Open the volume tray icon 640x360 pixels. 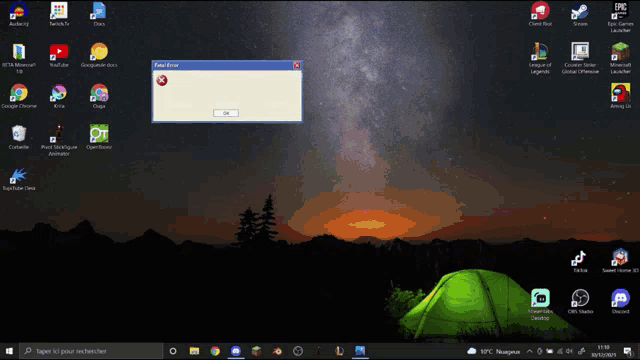click(570, 351)
